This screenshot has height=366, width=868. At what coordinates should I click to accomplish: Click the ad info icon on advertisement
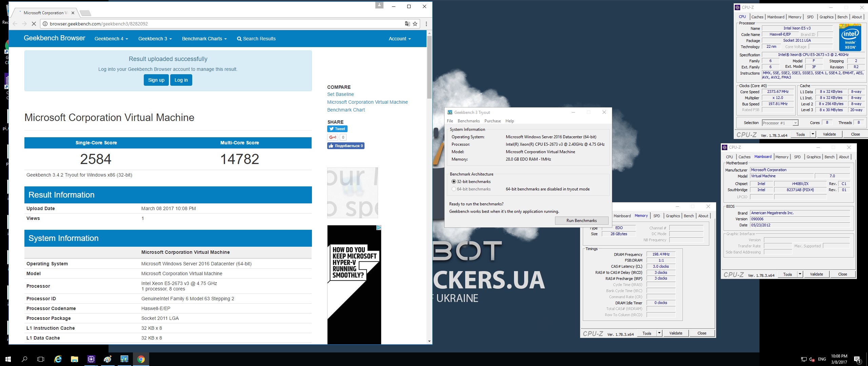pyautogui.click(x=379, y=228)
